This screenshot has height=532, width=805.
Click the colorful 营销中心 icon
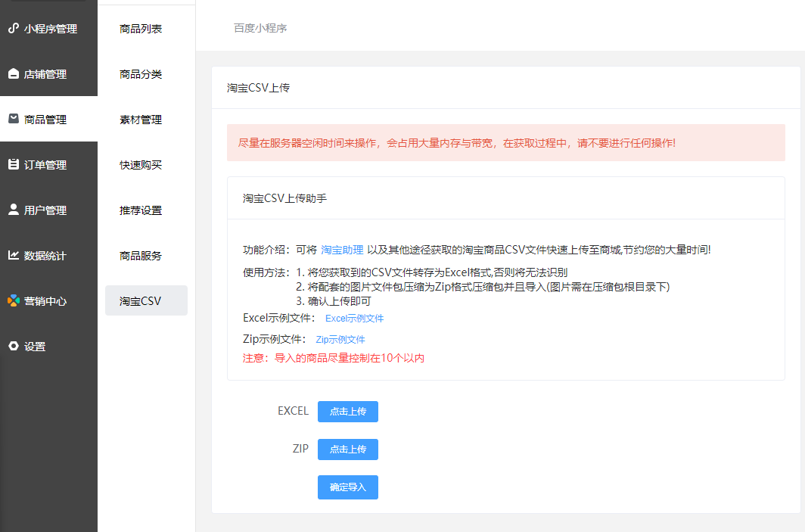coord(14,300)
